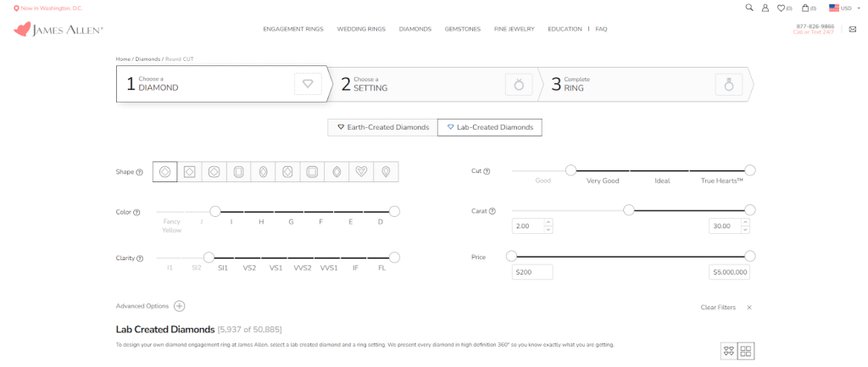
Task: Select Lab-Created Diamonds toggle
Action: pyautogui.click(x=490, y=127)
